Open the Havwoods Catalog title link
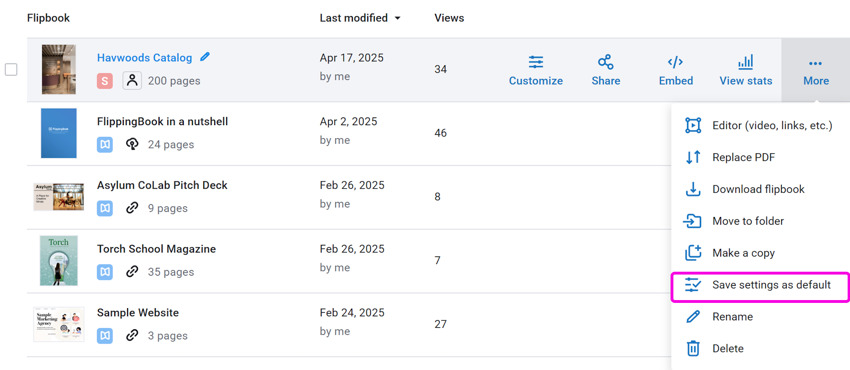 point(144,57)
